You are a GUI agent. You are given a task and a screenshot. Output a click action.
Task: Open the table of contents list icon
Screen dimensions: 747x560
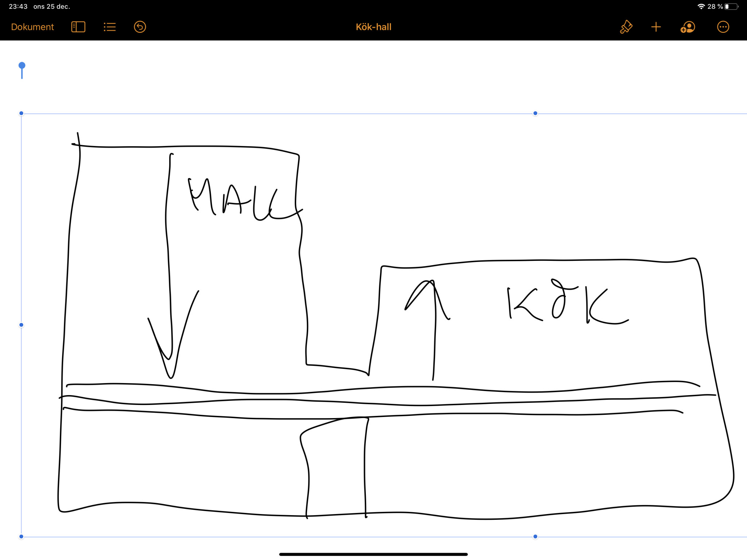point(109,27)
